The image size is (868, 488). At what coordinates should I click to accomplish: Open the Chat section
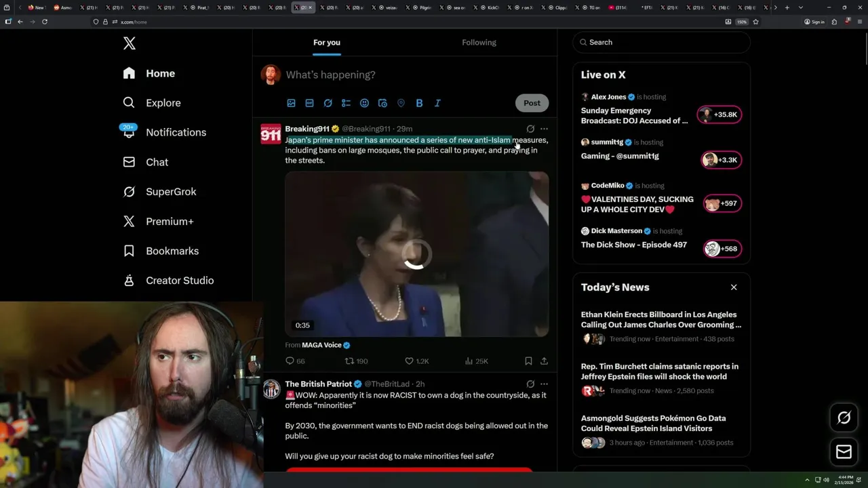click(x=146, y=162)
